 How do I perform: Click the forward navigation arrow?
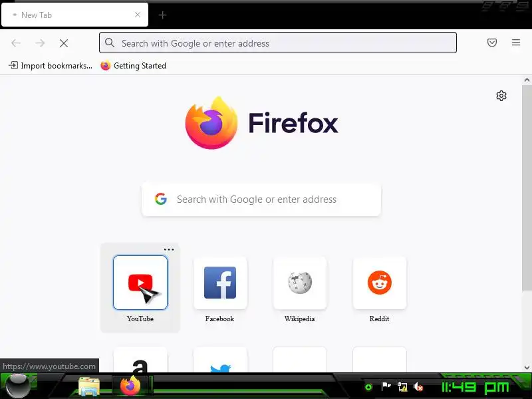[x=40, y=43]
